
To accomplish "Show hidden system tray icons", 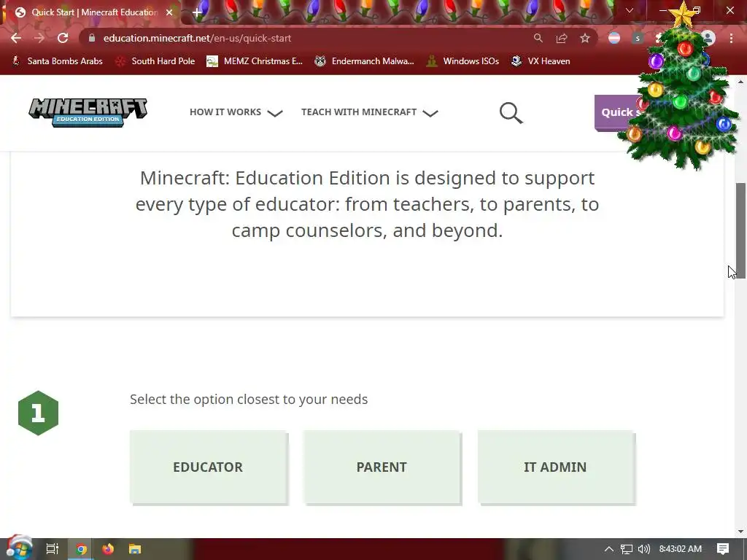I will [609, 549].
